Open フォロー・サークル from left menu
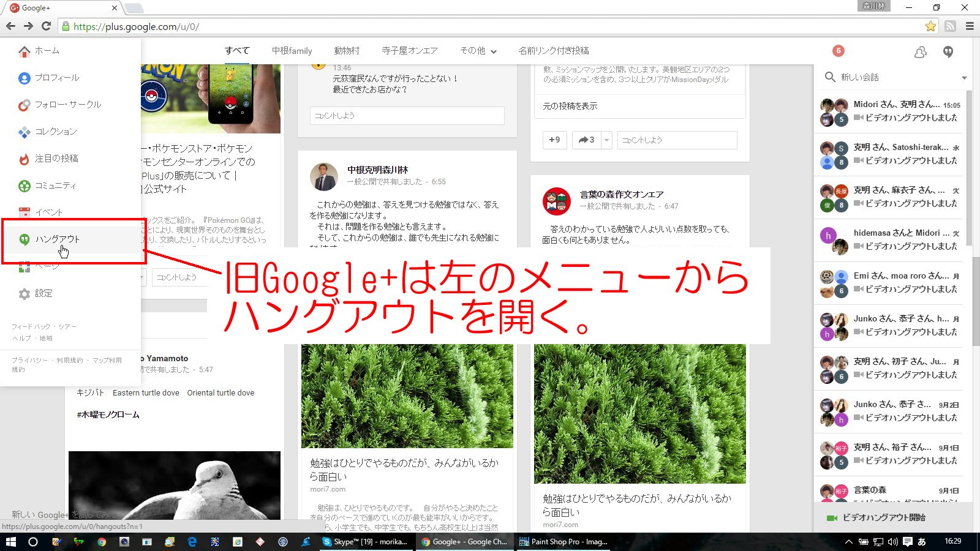Image resolution: width=980 pixels, height=551 pixels. (59, 105)
